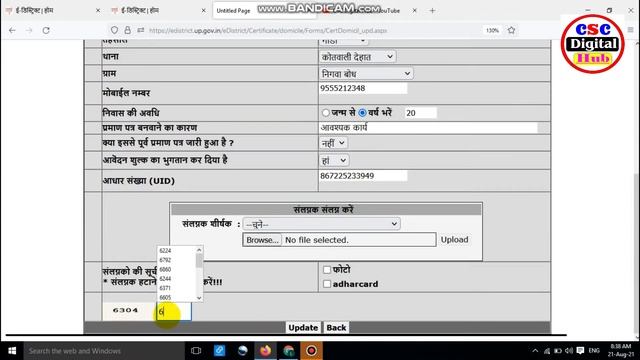Tick the 'फोटो' attachment checkbox
The height and width of the screenshot is (360, 640).
pos(327,270)
